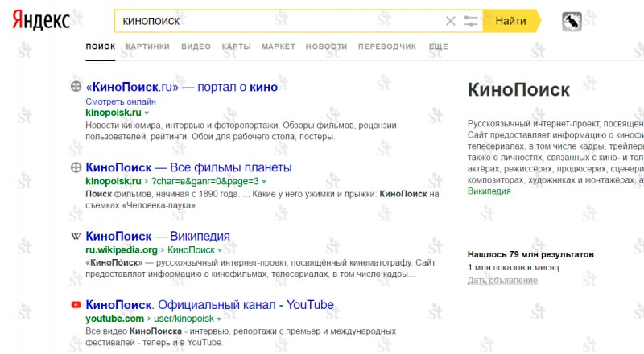
Task: Click Wikipedia W favicon
Action: [76, 237]
